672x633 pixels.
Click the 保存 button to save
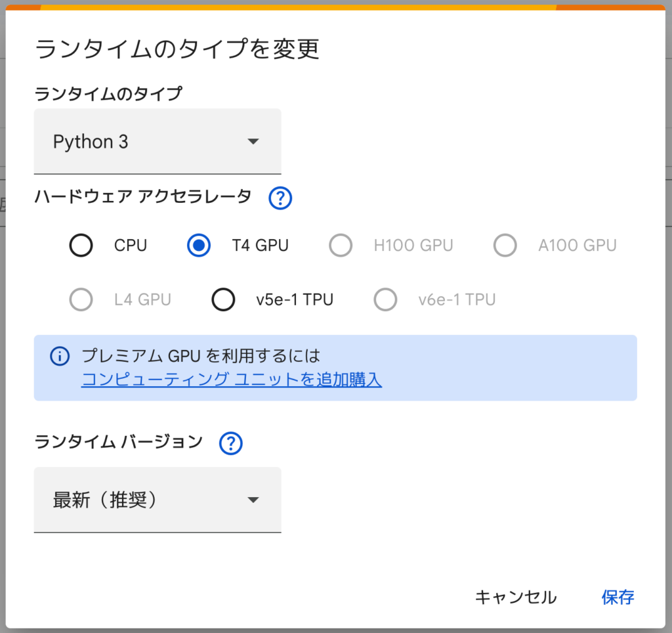coord(618,597)
